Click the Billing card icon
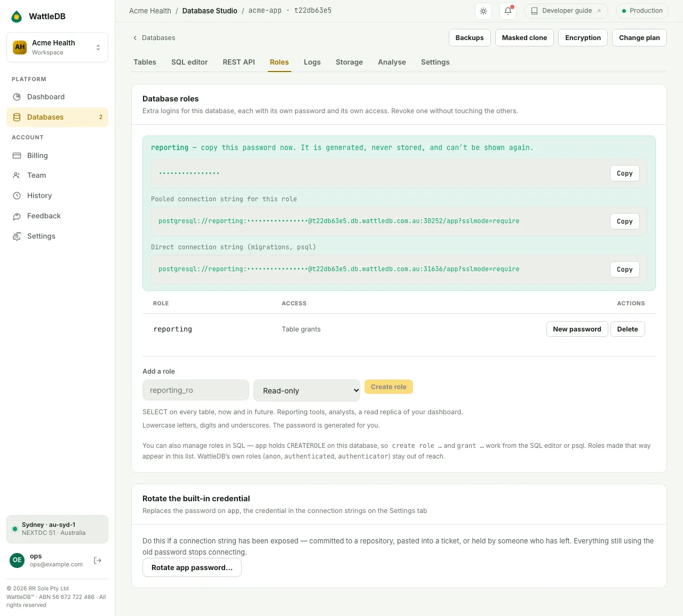 point(17,155)
